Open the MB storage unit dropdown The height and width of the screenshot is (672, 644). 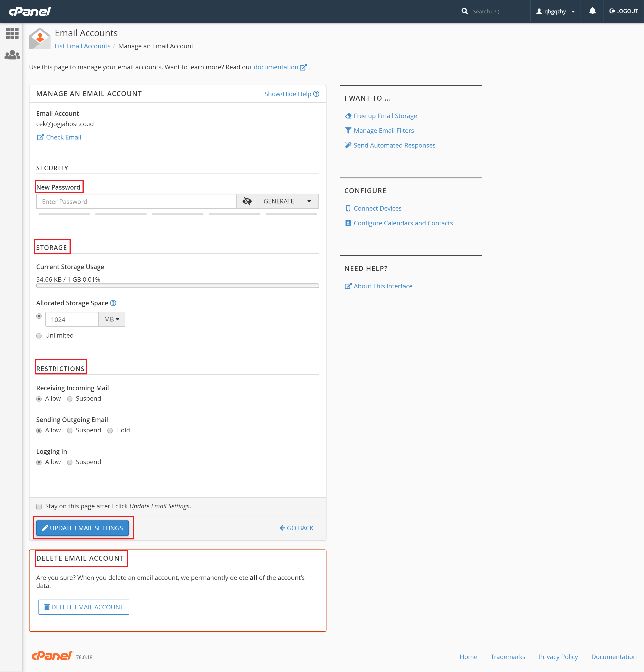111,319
